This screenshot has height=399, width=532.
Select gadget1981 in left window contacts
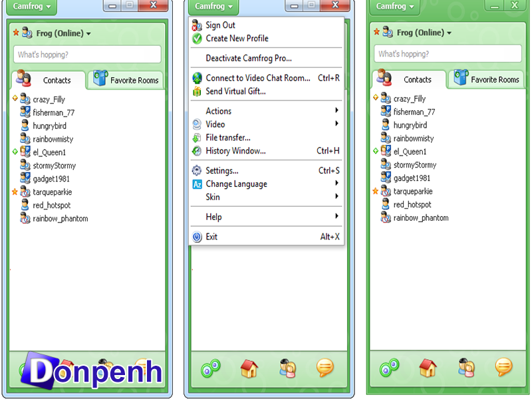pyautogui.click(x=51, y=179)
